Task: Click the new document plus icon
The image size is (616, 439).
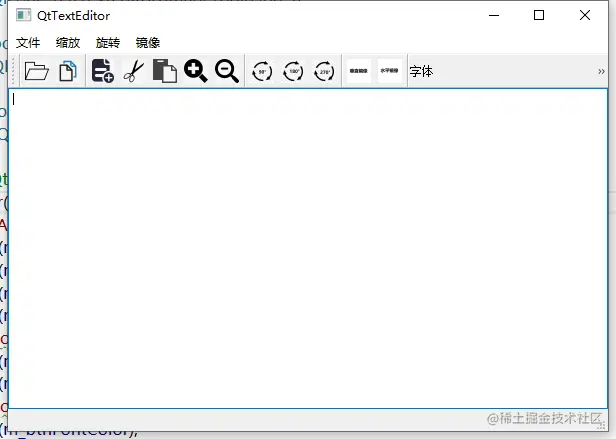Action: pyautogui.click(x=103, y=71)
